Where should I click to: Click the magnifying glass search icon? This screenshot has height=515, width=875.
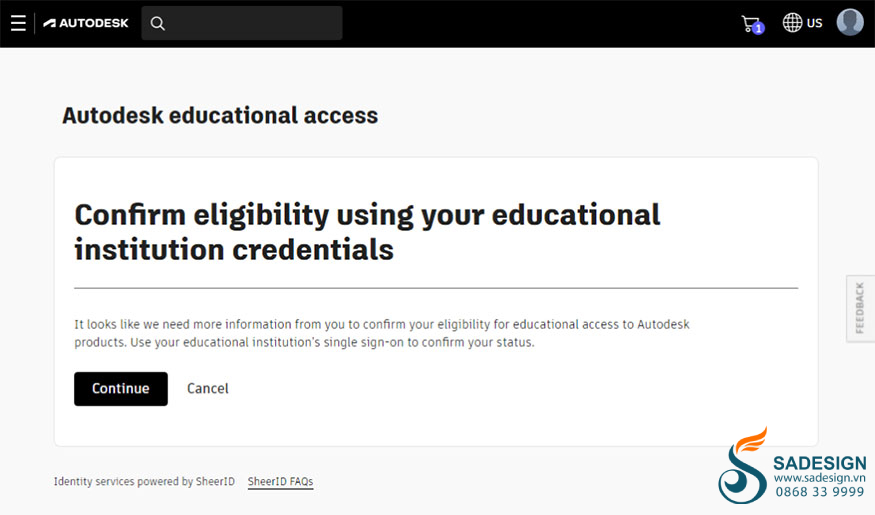(x=157, y=23)
